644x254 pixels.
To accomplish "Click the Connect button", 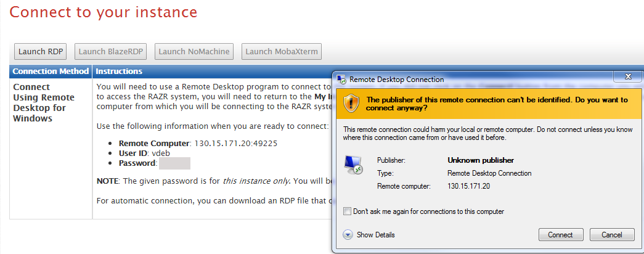I will click(561, 235).
